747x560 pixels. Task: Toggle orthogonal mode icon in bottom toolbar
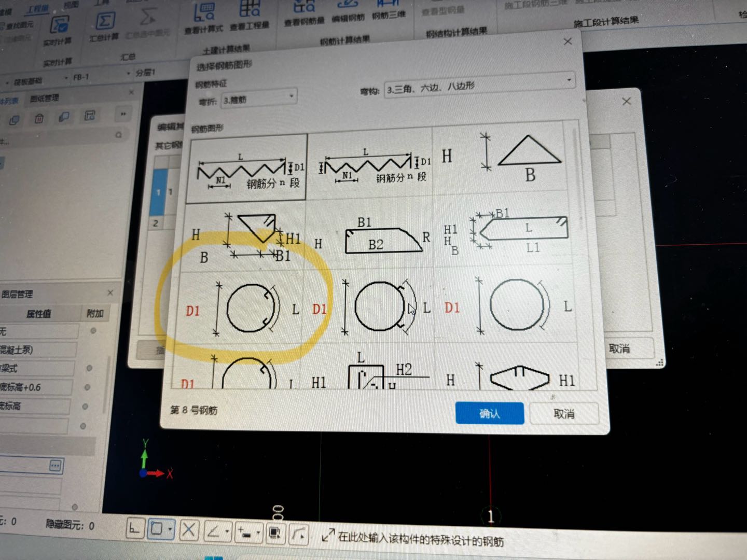pyautogui.click(x=134, y=529)
